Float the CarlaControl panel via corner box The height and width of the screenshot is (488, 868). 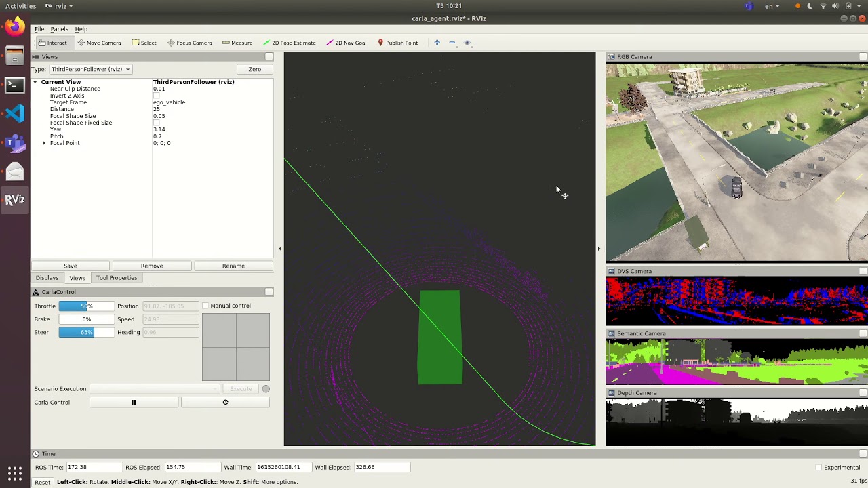coord(269,292)
